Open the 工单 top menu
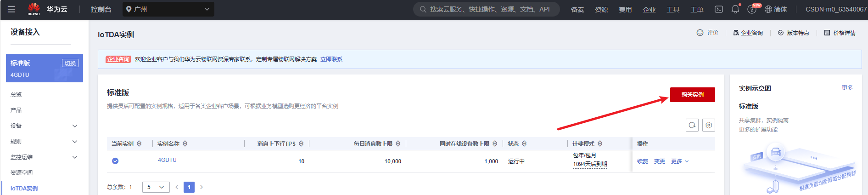The width and height of the screenshot is (868, 195). (x=697, y=9)
